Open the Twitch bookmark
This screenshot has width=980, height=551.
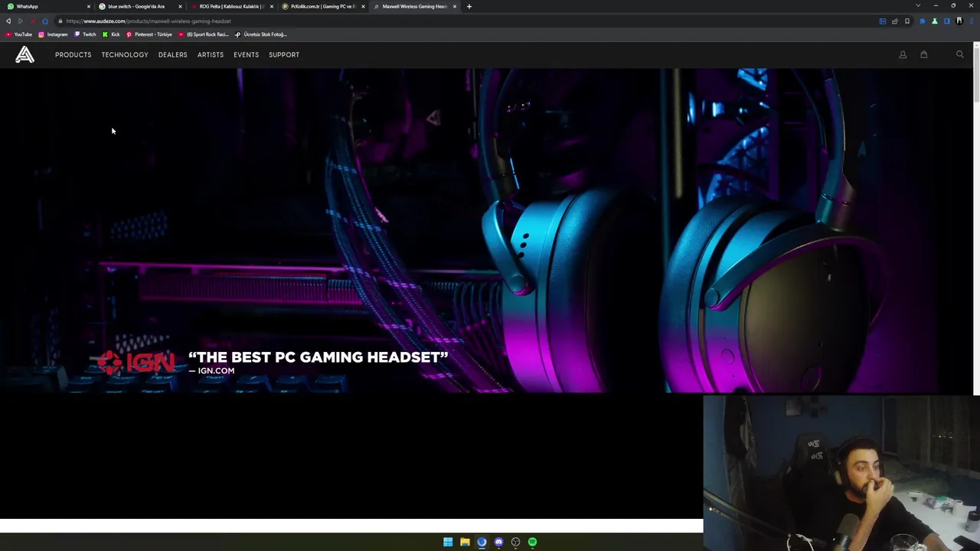coord(85,34)
